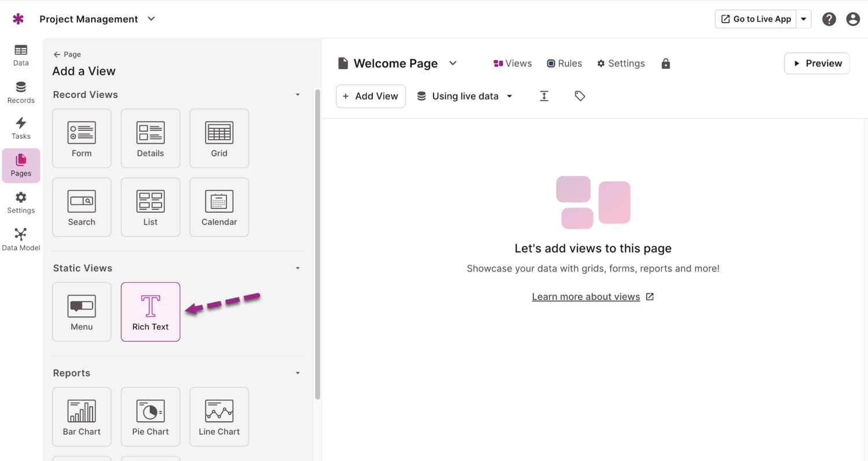
Task: Open the Data Model section
Action: 21,239
